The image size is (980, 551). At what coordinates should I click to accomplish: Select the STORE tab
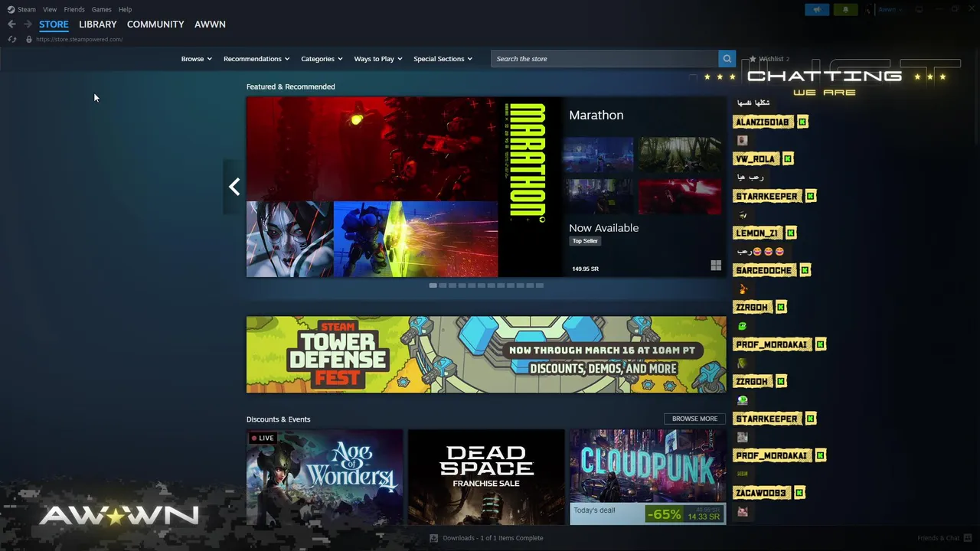(x=54, y=24)
